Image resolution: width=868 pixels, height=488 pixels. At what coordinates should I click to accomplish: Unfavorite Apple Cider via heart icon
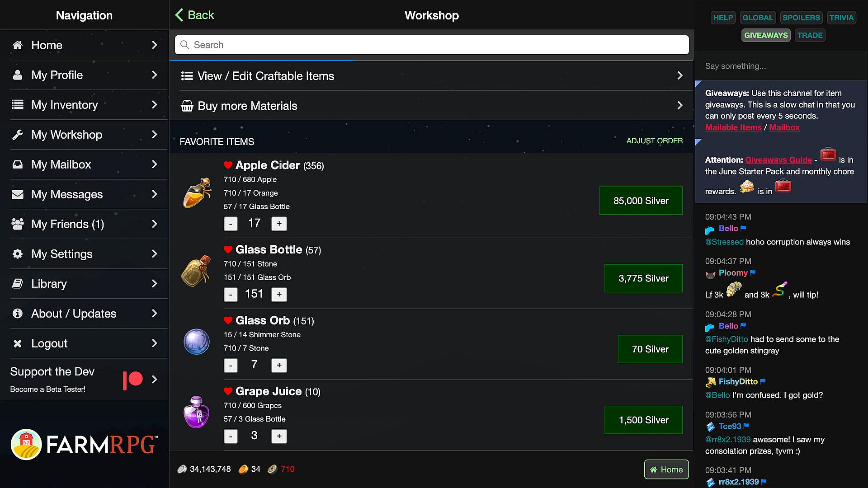click(228, 165)
